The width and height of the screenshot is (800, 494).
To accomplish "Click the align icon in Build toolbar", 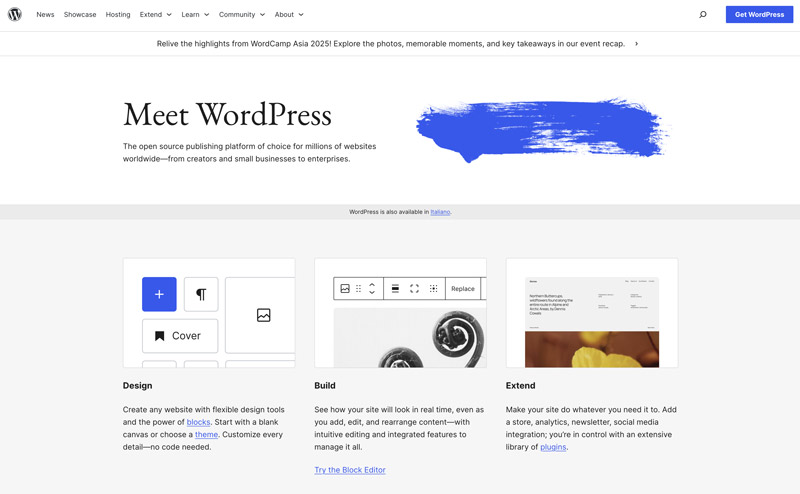I will tap(395, 288).
